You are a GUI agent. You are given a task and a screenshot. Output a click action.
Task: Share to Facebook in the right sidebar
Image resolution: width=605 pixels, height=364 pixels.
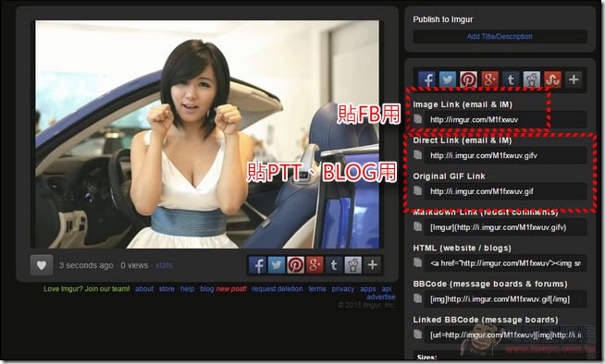tap(426, 79)
